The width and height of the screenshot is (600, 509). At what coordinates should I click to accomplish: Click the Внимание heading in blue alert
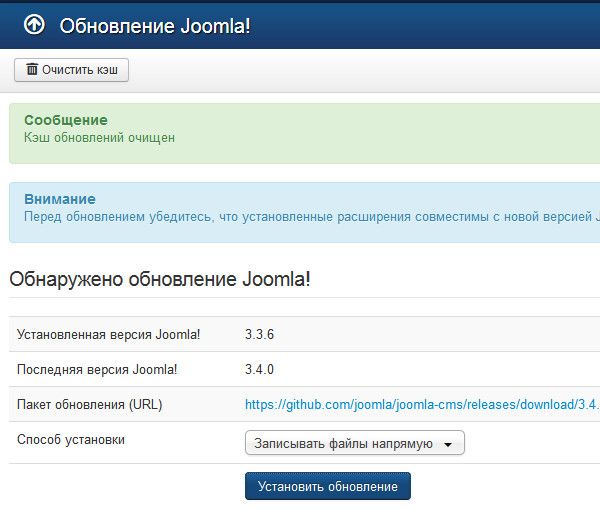[60, 199]
